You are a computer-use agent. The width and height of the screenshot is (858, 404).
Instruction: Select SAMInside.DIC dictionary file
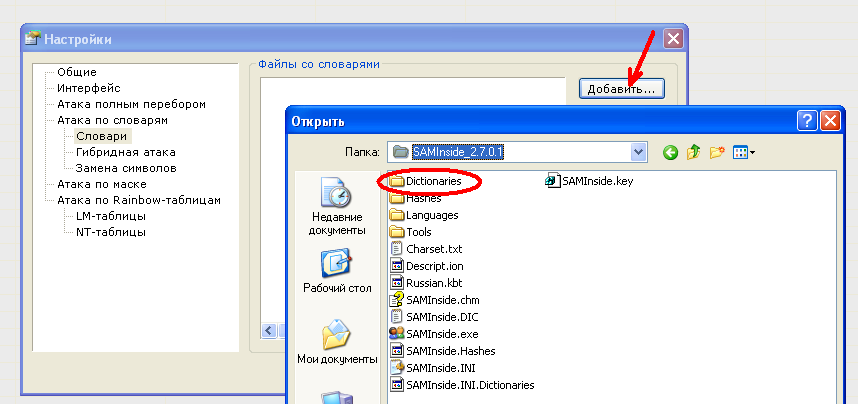pyautogui.click(x=434, y=317)
